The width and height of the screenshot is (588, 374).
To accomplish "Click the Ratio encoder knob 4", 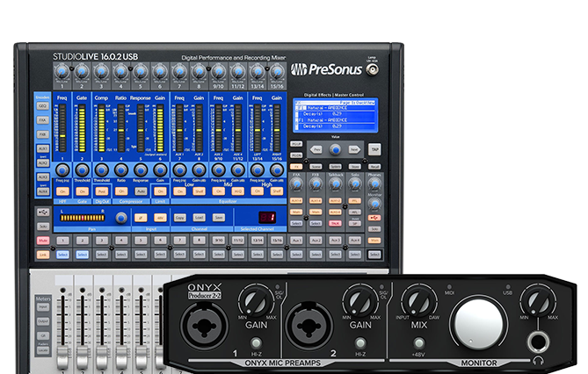I will point(121,170).
